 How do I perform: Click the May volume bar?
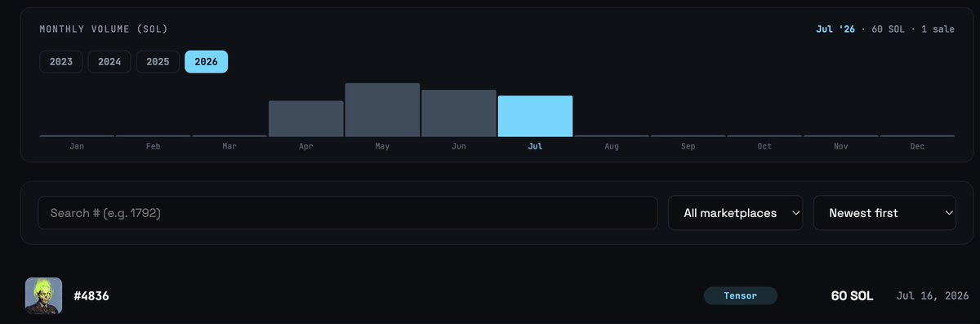pos(382,109)
